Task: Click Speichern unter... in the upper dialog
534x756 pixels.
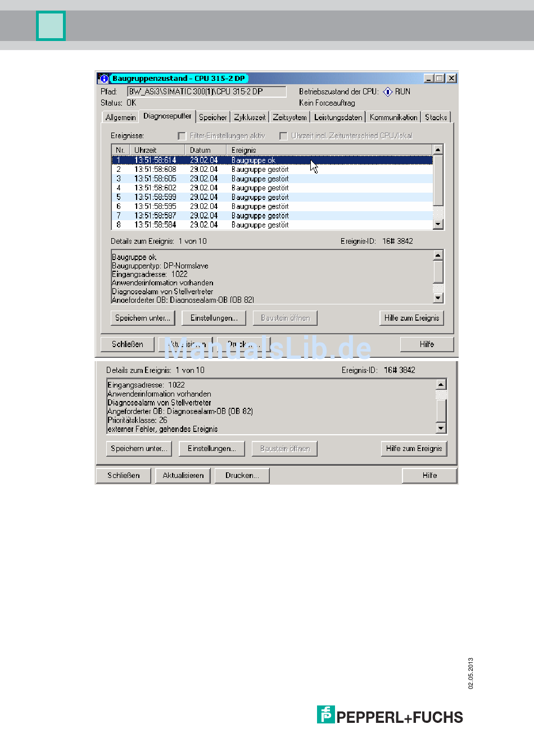Action: [143, 318]
